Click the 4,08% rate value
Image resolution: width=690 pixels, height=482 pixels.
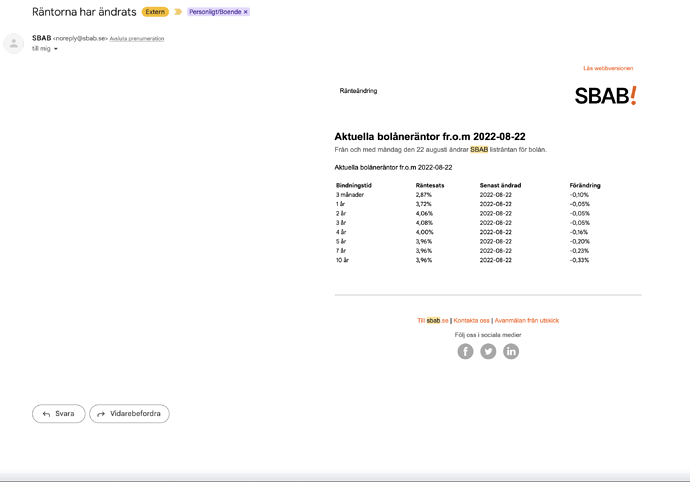(x=424, y=223)
